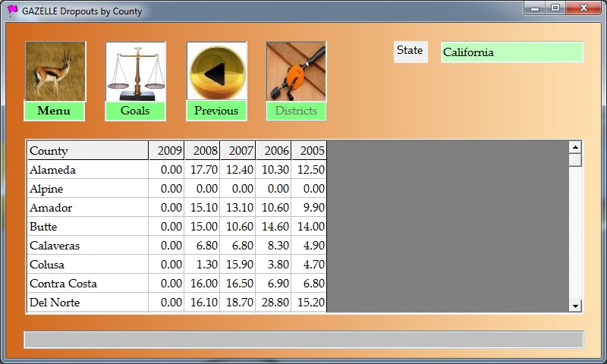Viewport: 607px width, 364px height.
Task: Click the balance scales Goals image
Action: [136, 71]
